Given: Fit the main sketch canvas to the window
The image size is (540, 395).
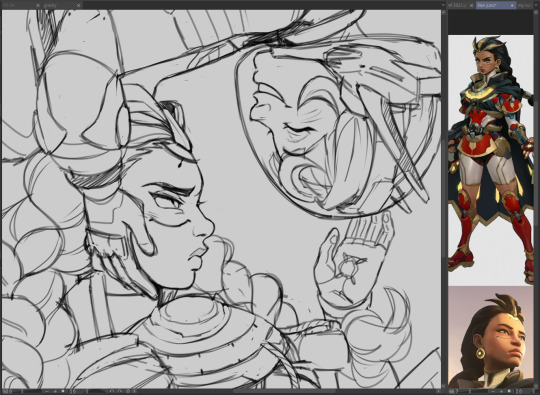Looking at the screenshot, I should coord(63,392).
